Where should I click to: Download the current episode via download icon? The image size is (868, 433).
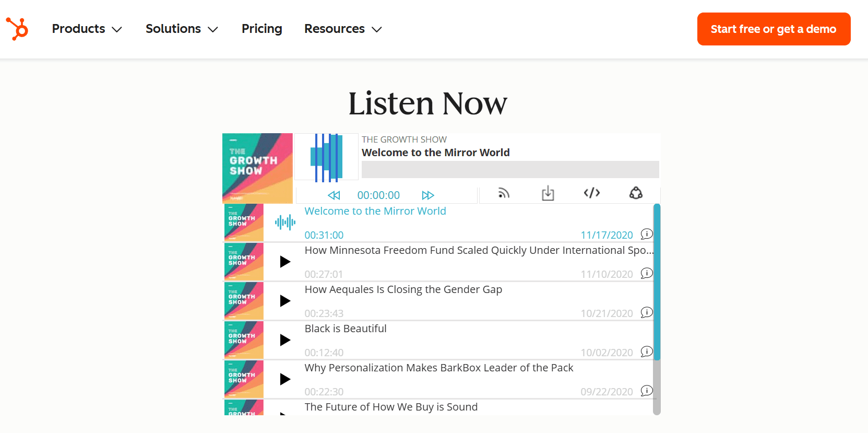(x=548, y=193)
